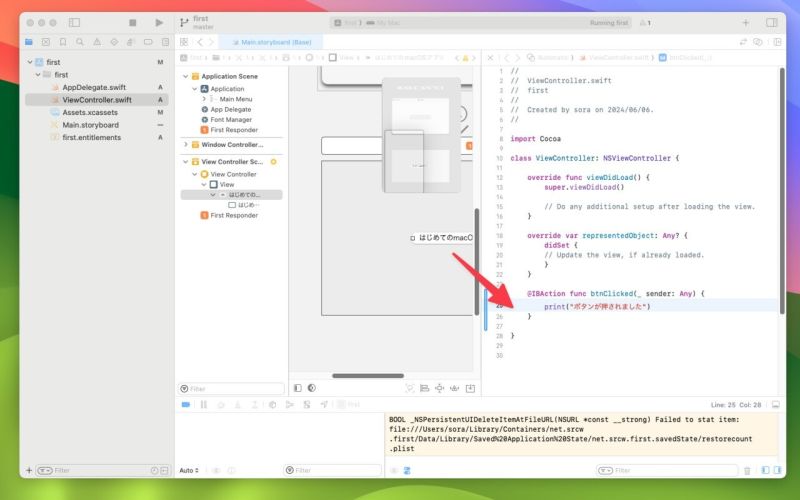The height and width of the screenshot is (500, 800).
Task: Pause program execution in debug bar
Action: coord(204,405)
